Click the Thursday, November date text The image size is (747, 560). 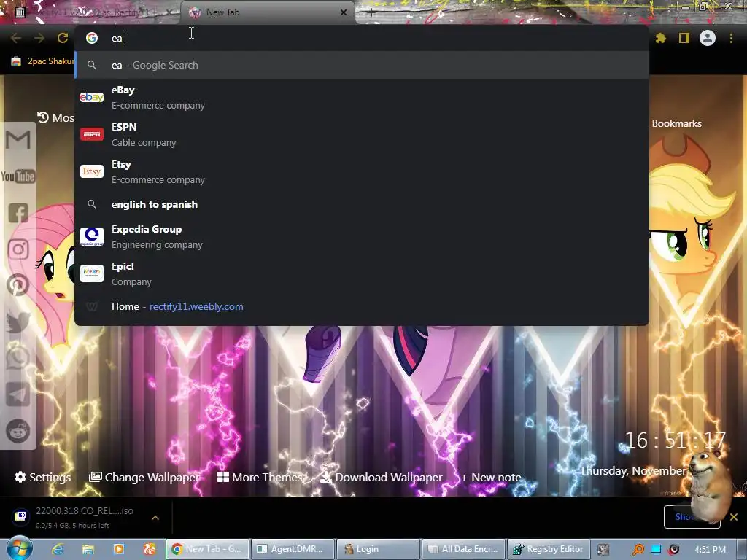pos(632,471)
